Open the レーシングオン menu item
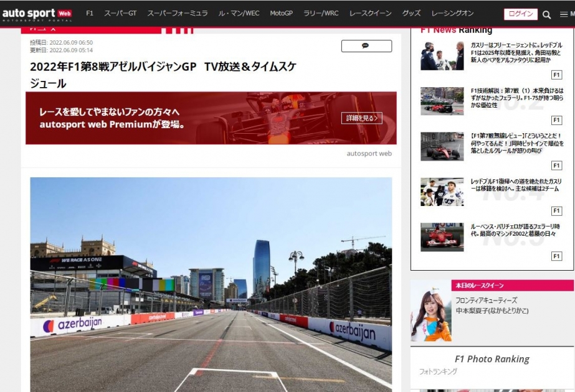The image size is (575, 392). [452, 13]
